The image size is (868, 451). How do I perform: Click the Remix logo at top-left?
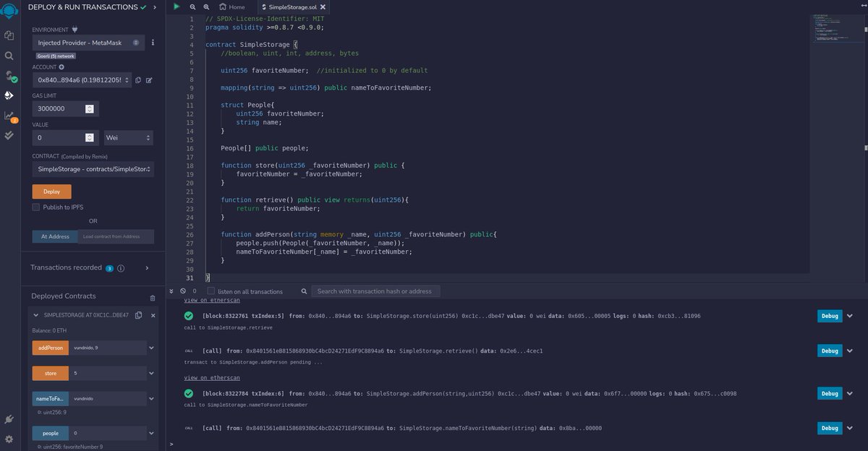click(x=9, y=9)
